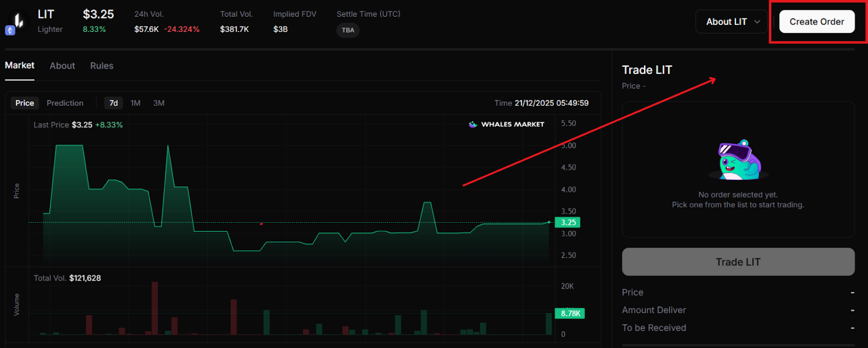Select the 7d time range
The width and height of the screenshot is (868, 348).
[x=113, y=103]
